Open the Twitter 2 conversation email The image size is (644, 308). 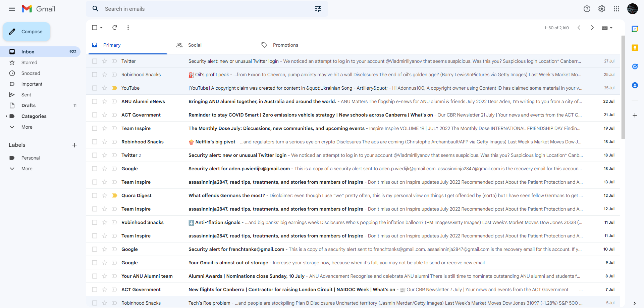[x=353, y=155]
